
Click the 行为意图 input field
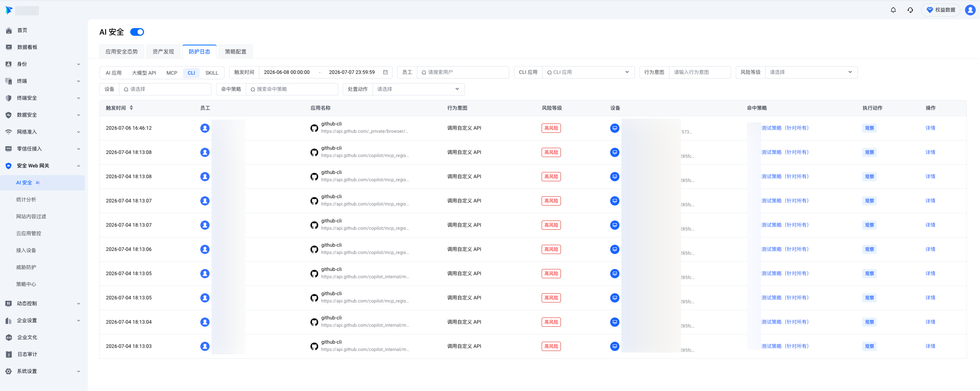700,72
